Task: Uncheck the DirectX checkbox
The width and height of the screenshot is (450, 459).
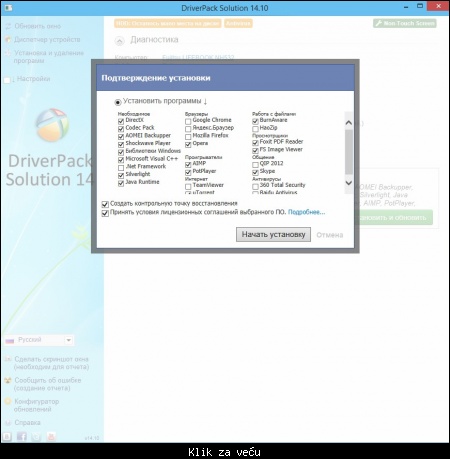Action: coord(121,121)
